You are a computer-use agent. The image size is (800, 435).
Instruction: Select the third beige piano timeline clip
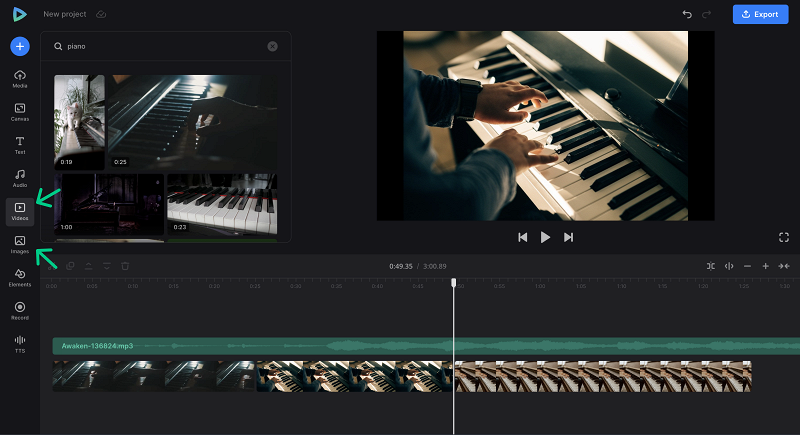pyautogui.click(x=603, y=376)
